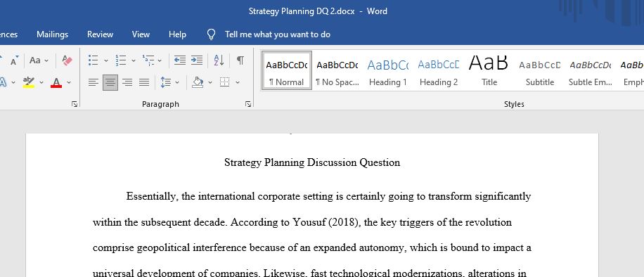Click the Bullets list icon
Screen dimensions: 644x277
pyautogui.click(x=94, y=60)
